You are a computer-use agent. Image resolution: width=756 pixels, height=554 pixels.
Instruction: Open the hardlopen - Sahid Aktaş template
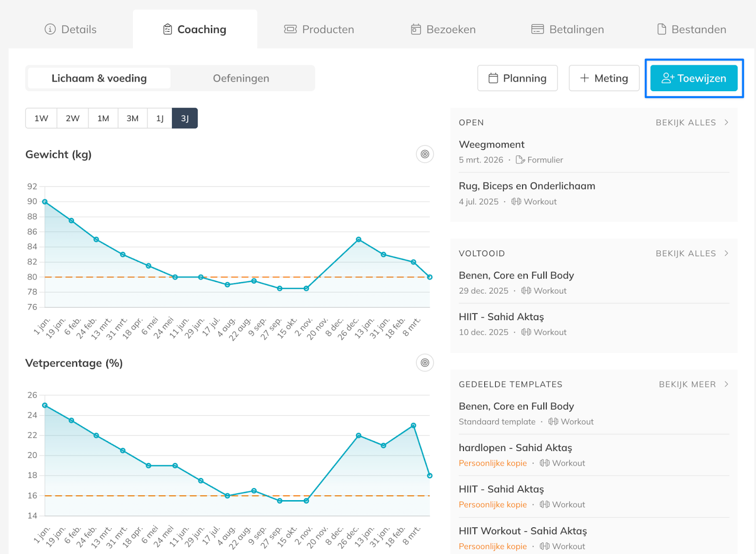coord(515,448)
